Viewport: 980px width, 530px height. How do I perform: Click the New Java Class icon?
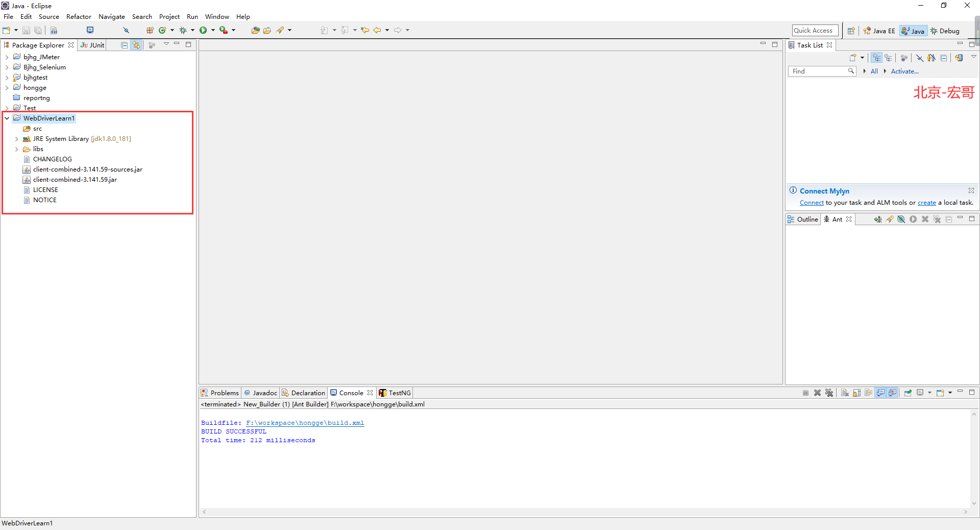pos(162,30)
